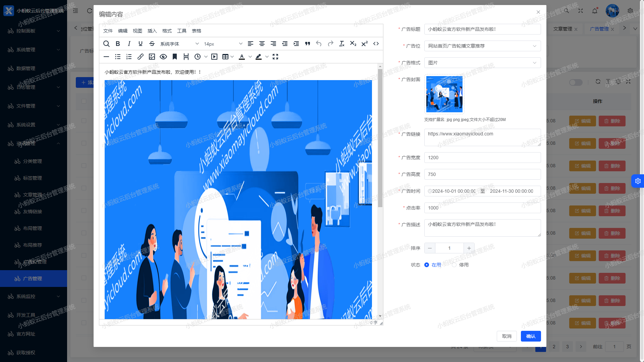Toggle the switch above the ads table
Image resolution: width=644 pixels, height=362 pixels.
point(576,82)
